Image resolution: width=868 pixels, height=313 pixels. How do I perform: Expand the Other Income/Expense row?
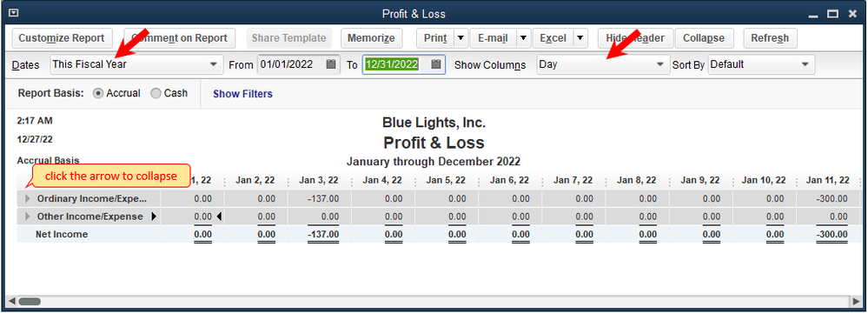coord(28,216)
